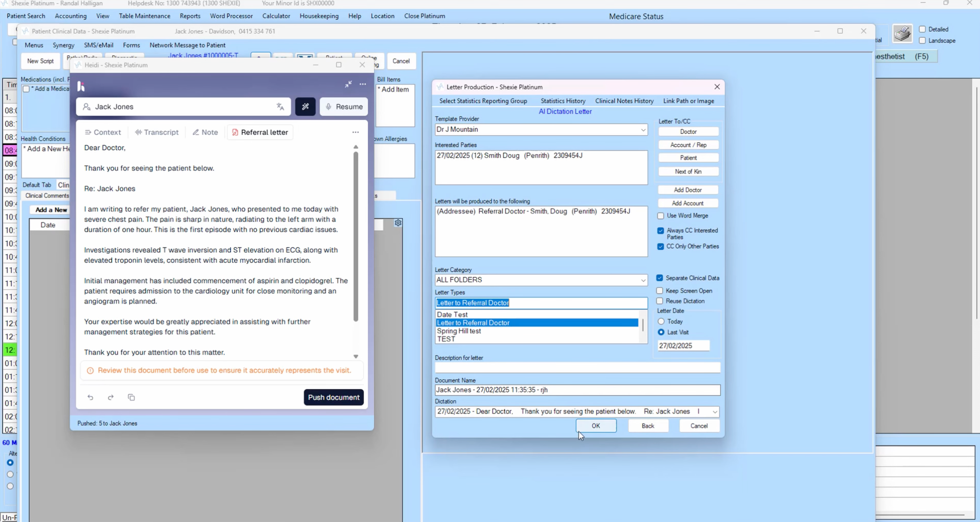Open the Housekeeping menu
Image resolution: width=980 pixels, height=522 pixels.
click(x=319, y=16)
